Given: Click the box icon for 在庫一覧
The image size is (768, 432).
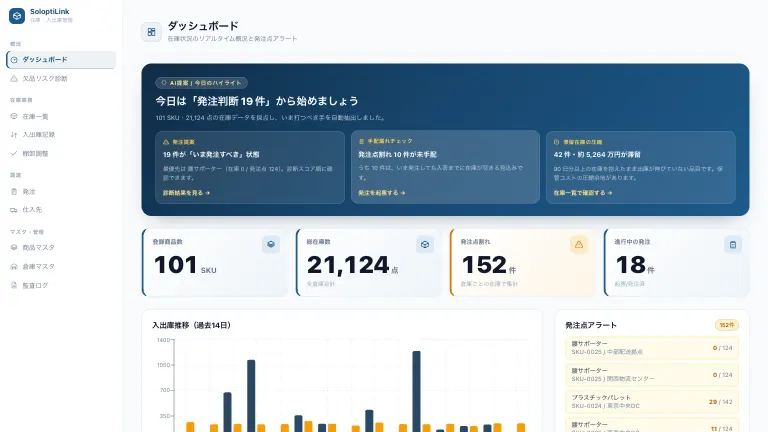Looking at the screenshot, I should (x=14, y=117).
